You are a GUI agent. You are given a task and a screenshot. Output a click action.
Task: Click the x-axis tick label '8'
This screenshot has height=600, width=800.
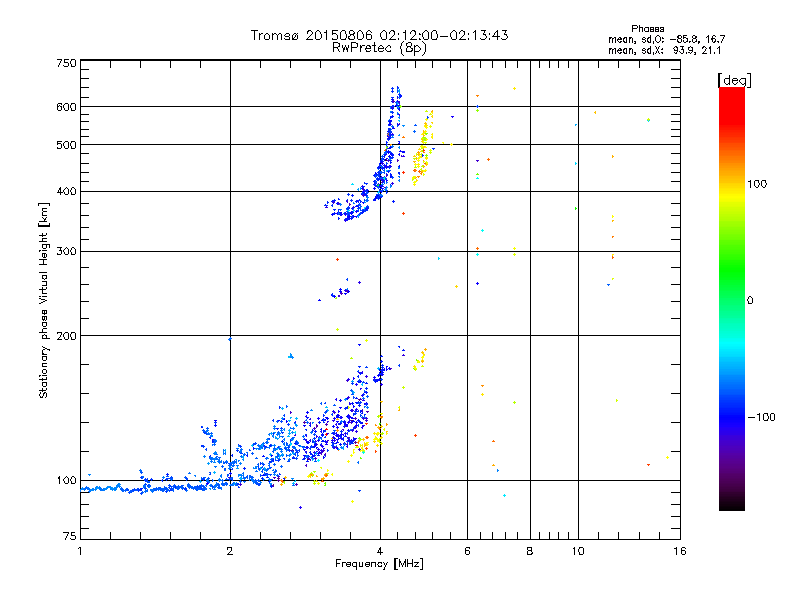[x=530, y=551]
